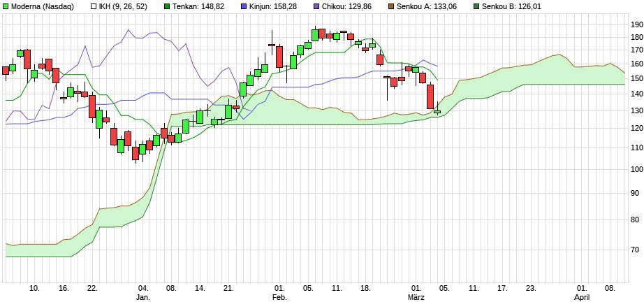
Task: Click the 'April' month label
Action: tap(582, 296)
